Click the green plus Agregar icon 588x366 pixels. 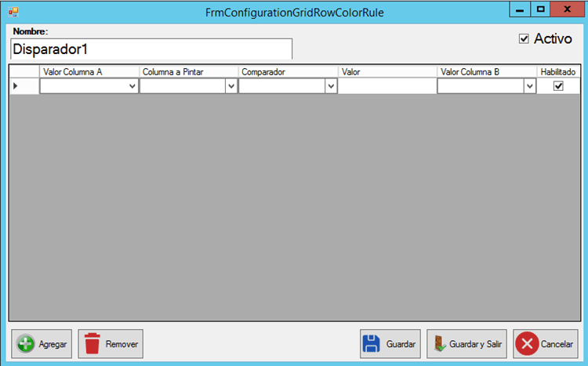[x=26, y=344]
